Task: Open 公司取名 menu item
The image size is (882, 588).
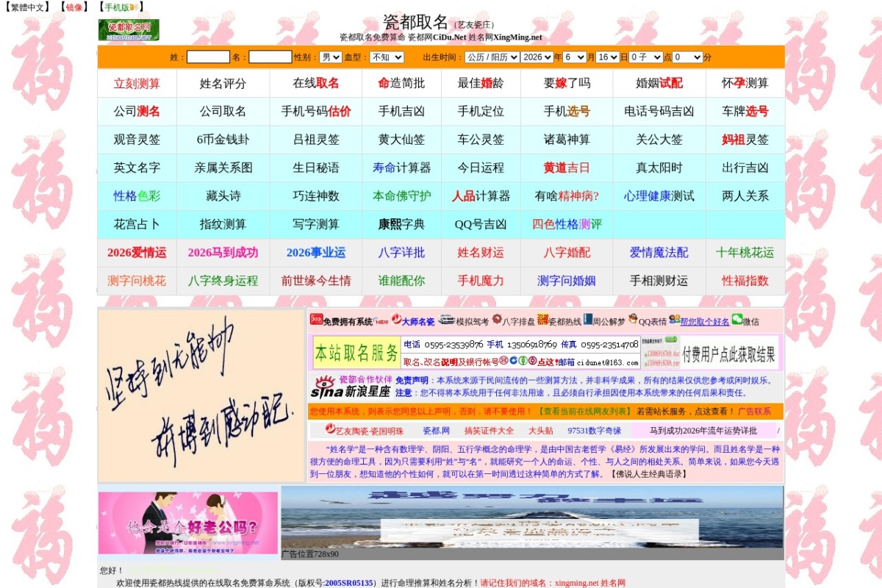Action: tap(223, 111)
